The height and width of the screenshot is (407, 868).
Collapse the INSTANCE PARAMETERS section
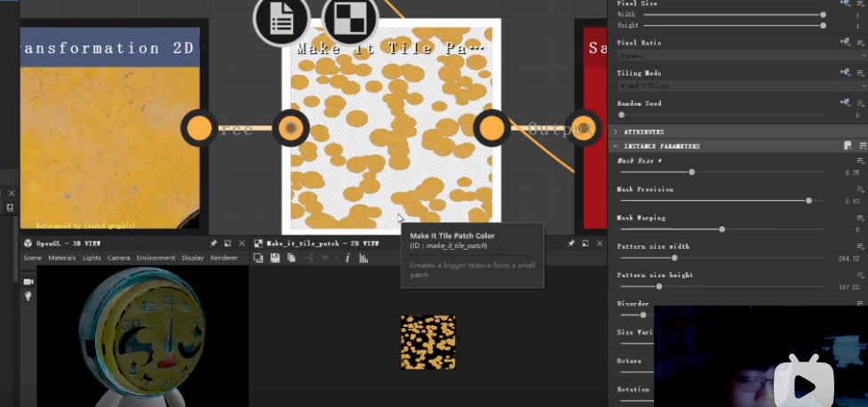pos(616,147)
